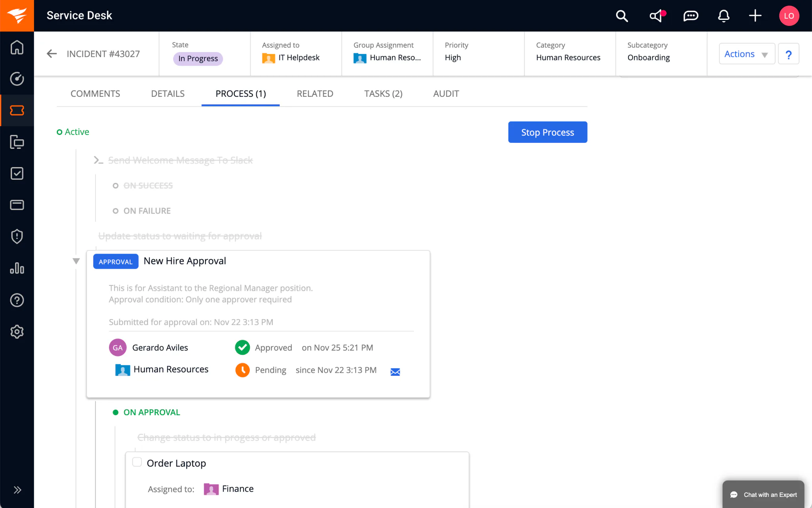812x508 pixels.
Task: Click the search magnifier in the top bar
Action: pos(621,16)
